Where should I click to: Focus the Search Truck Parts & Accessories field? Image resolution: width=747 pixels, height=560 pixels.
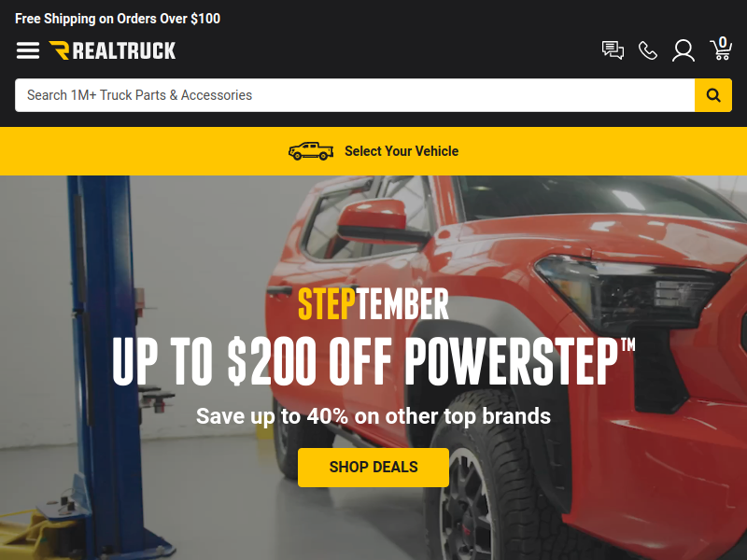click(x=355, y=95)
